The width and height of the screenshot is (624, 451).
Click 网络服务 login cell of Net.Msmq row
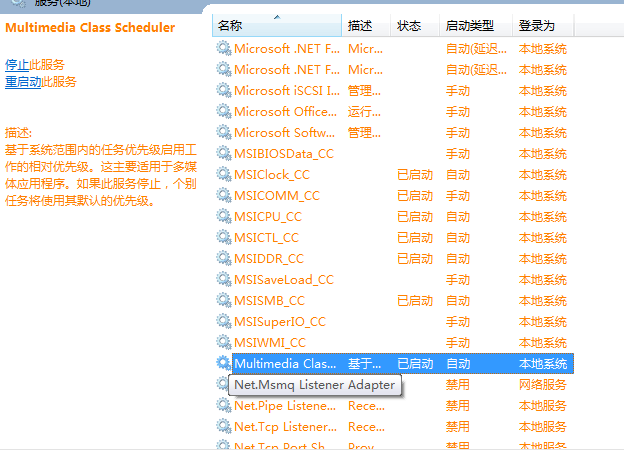pyautogui.click(x=542, y=385)
